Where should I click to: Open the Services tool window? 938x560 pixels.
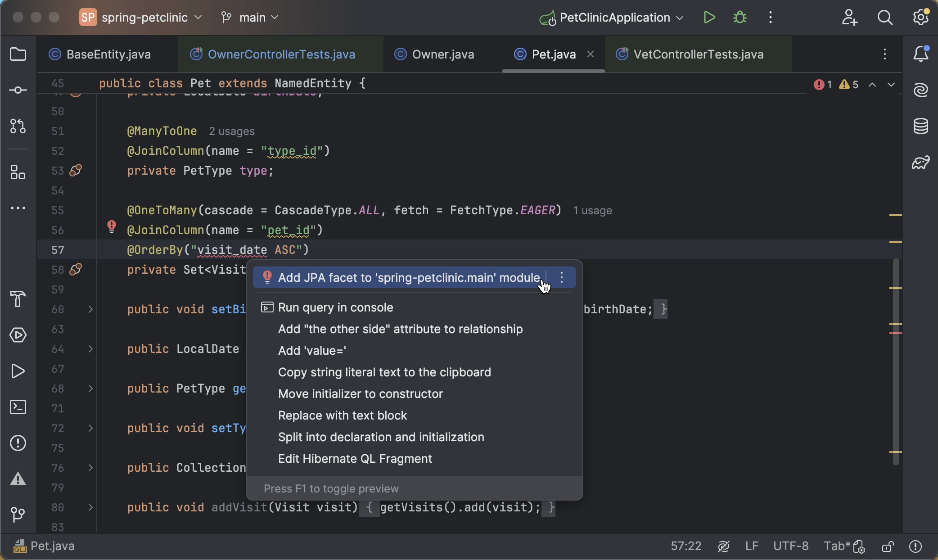click(x=18, y=335)
